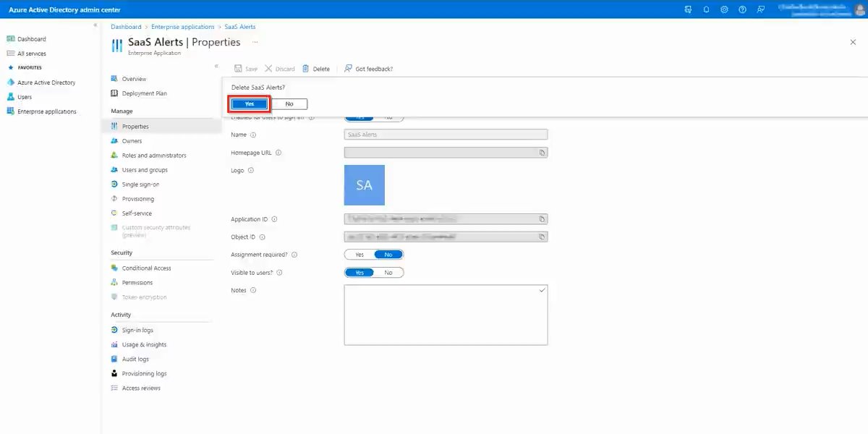The width and height of the screenshot is (868, 434).
Task: Click the Provisioning icon
Action: (x=114, y=199)
